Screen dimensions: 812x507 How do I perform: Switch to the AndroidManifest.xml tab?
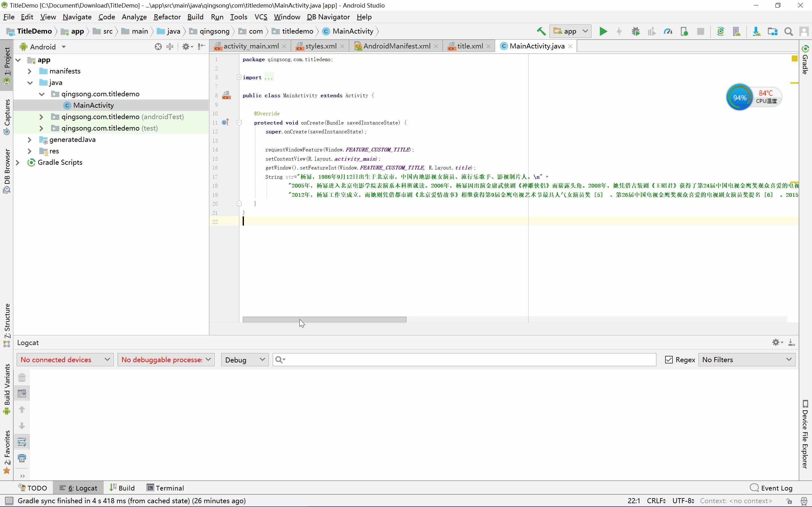tap(396, 46)
